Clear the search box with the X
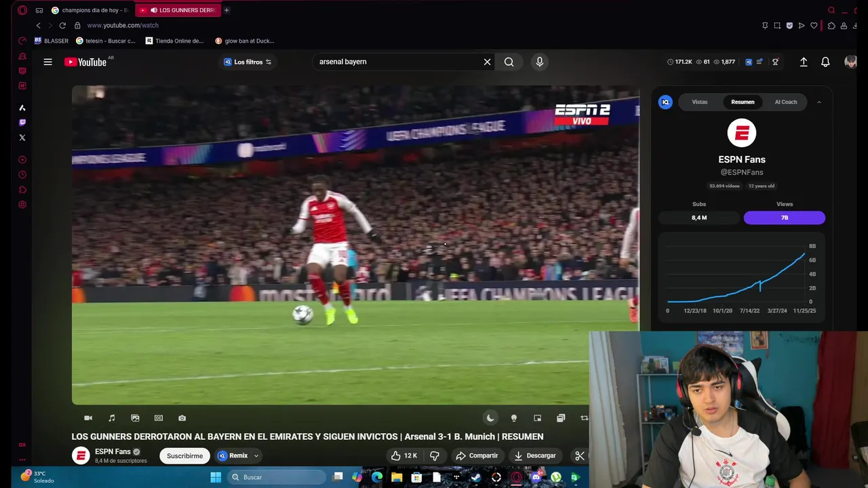The height and width of the screenshot is (488, 868). point(487,62)
